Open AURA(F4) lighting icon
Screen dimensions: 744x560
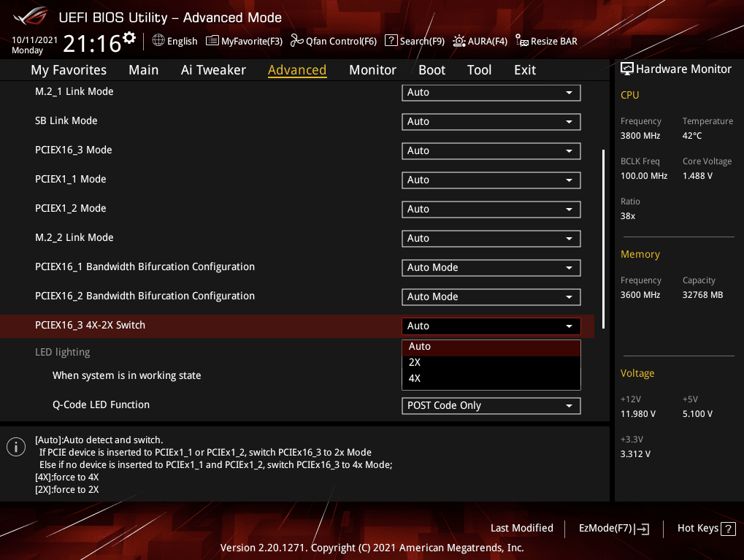pyautogui.click(x=459, y=41)
